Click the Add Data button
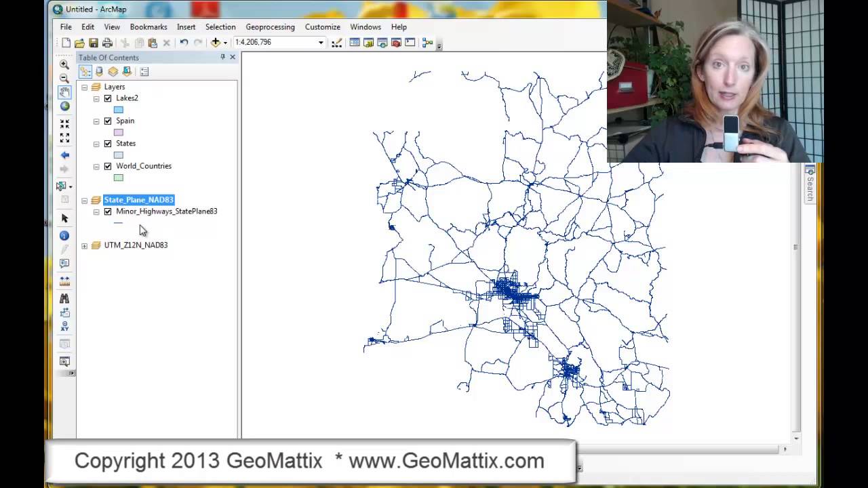 (216, 43)
